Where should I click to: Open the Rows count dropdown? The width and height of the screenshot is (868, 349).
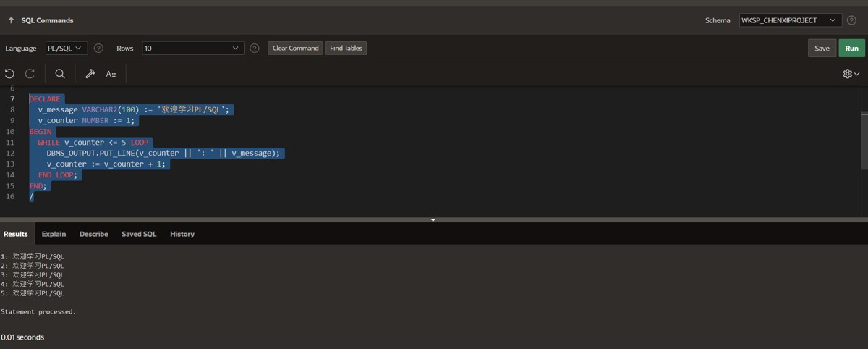pos(193,49)
